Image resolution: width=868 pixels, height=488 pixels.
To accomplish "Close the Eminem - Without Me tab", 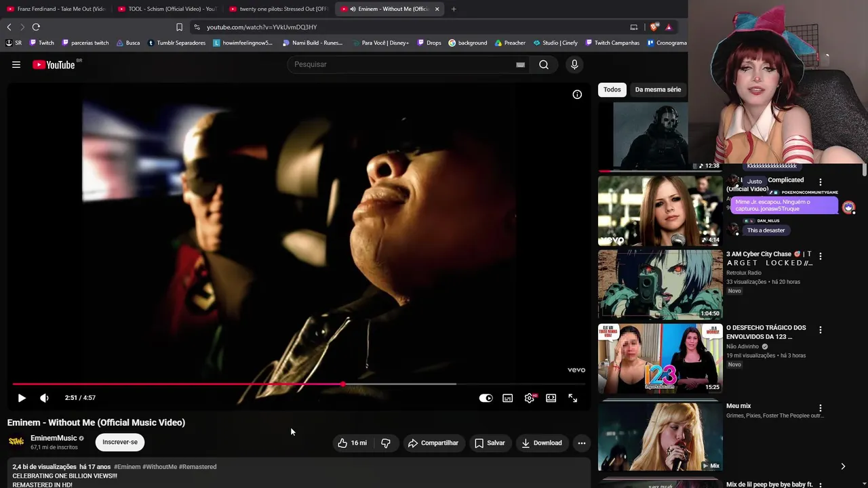I will tap(437, 9).
